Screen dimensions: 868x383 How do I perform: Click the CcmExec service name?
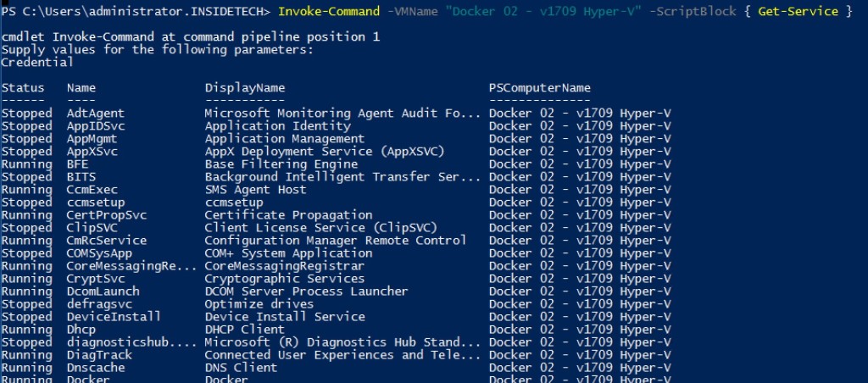92,190
